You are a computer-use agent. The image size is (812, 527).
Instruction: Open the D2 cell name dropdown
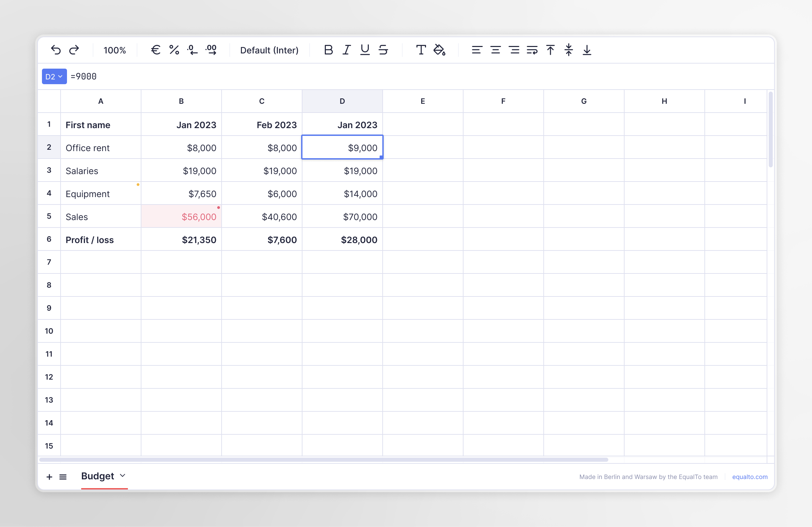click(x=54, y=76)
